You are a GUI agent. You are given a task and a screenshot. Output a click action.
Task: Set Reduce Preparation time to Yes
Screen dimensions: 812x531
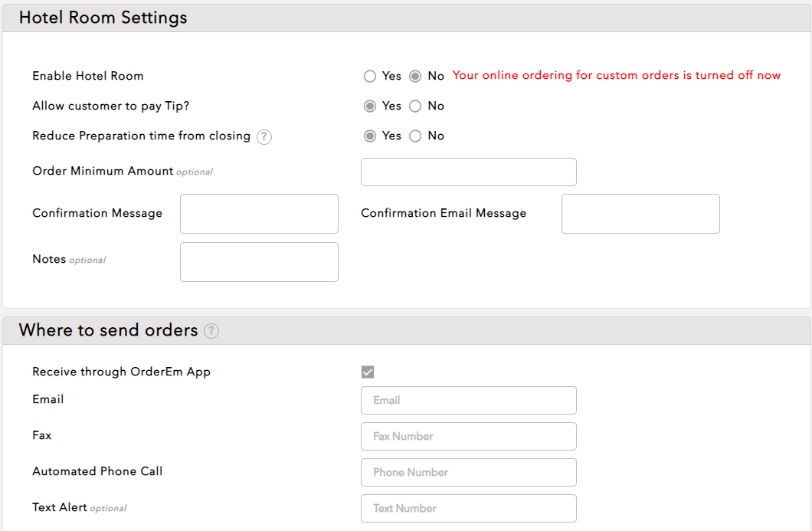point(370,136)
